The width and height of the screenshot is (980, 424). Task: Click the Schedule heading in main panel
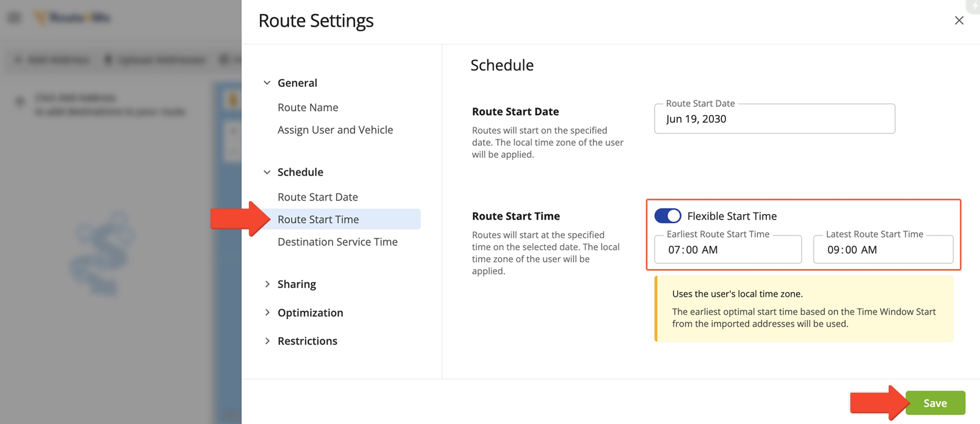pos(502,65)
